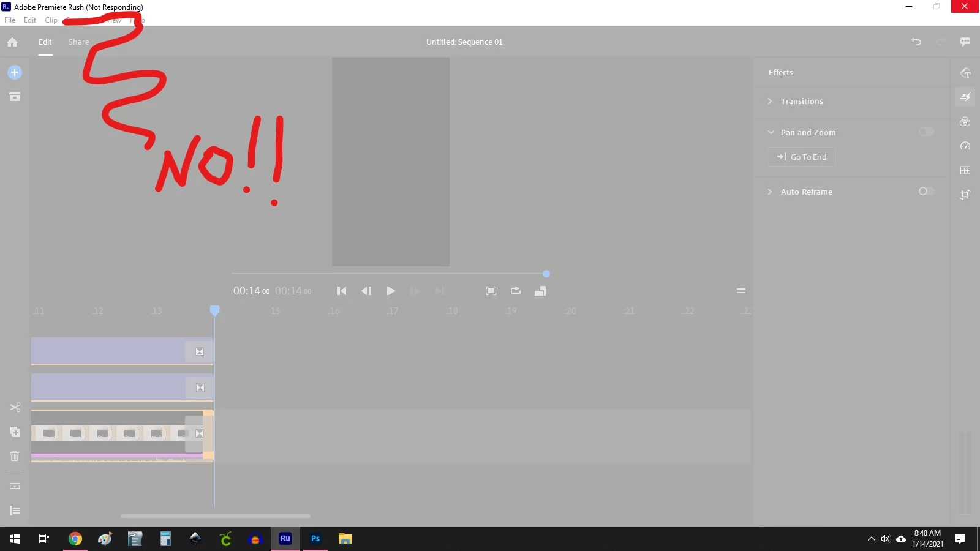
Task: Open the Audio panel icon
Action: coord(965,170)
